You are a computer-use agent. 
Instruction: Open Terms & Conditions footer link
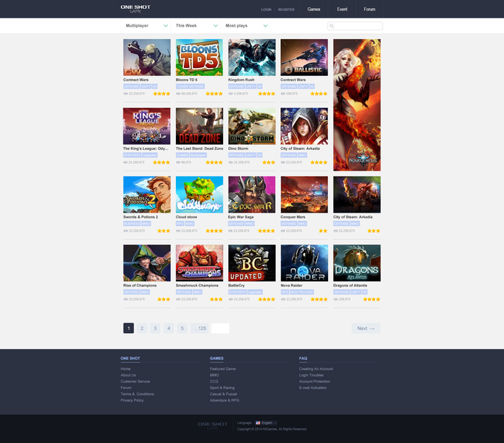click(x=137, y=394)
